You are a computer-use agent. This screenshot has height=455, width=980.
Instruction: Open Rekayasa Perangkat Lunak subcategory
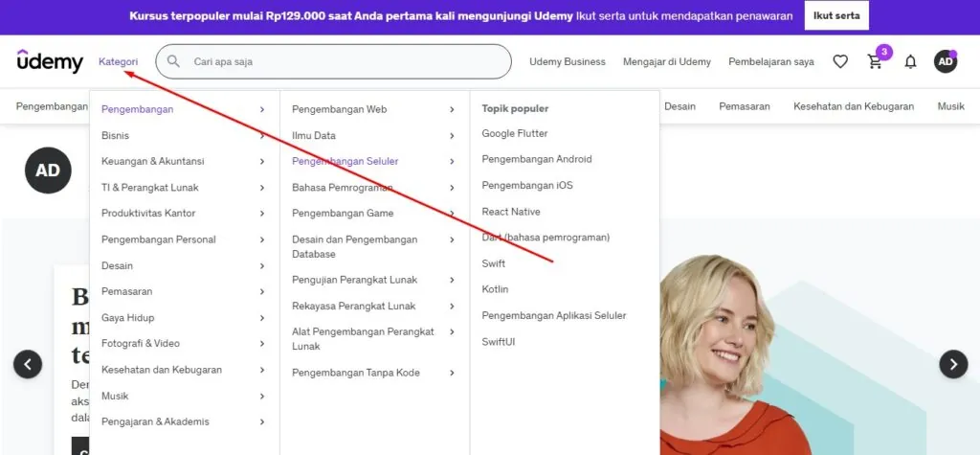[x=354, y=306]
